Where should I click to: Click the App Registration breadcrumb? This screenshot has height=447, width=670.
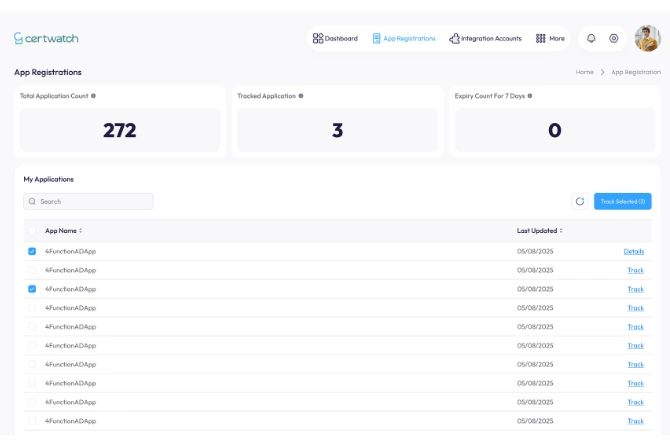636,72
